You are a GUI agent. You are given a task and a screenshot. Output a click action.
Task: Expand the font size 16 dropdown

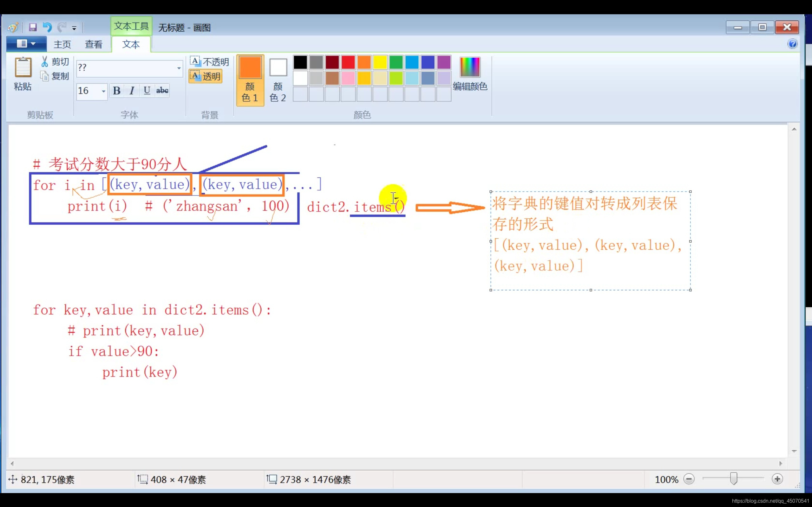pyautogui.click(x=103, y=91)
